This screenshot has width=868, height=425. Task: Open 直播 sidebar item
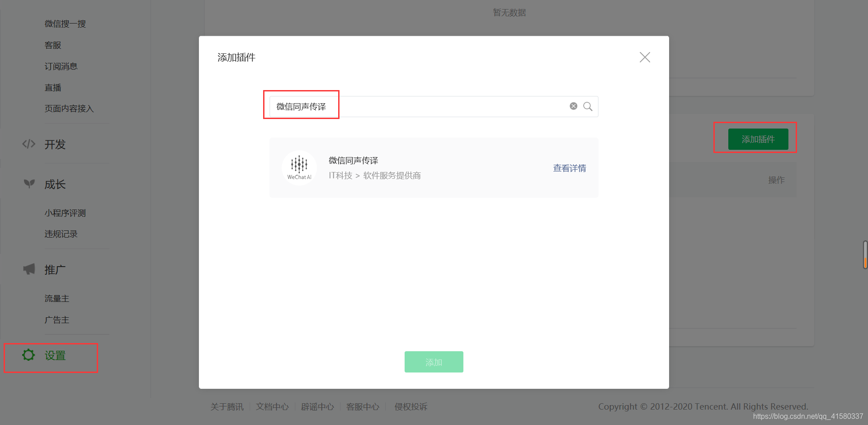tap(53, 88)
